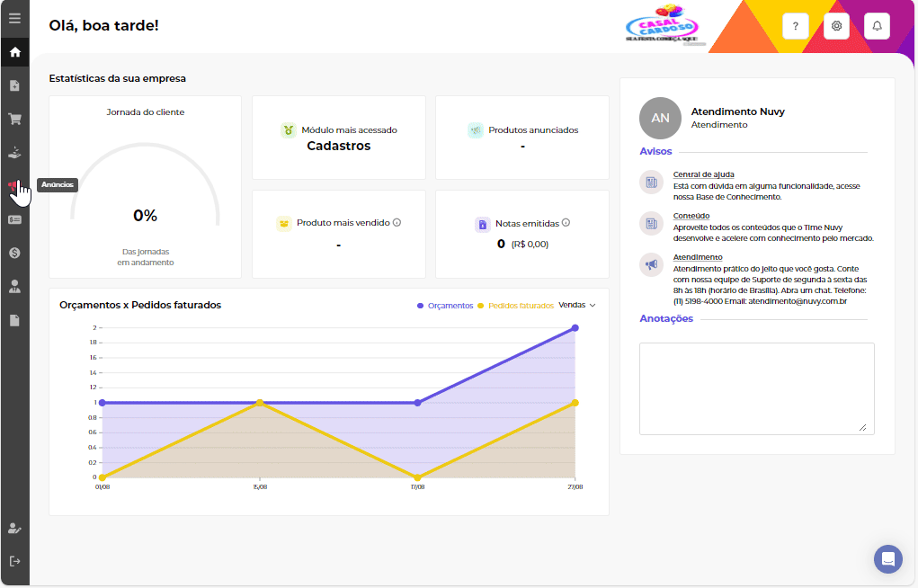
Task: Open the Conteúdo link under Avisos
Action: coord(691,216)
